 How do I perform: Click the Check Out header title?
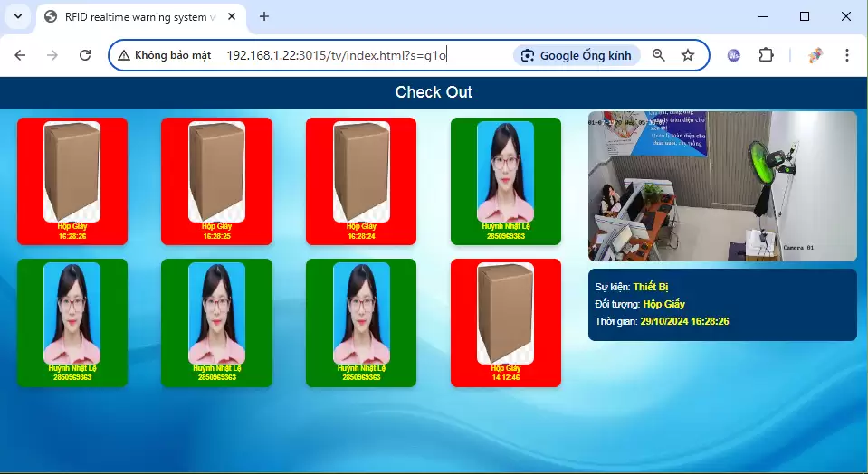point(434,92)
